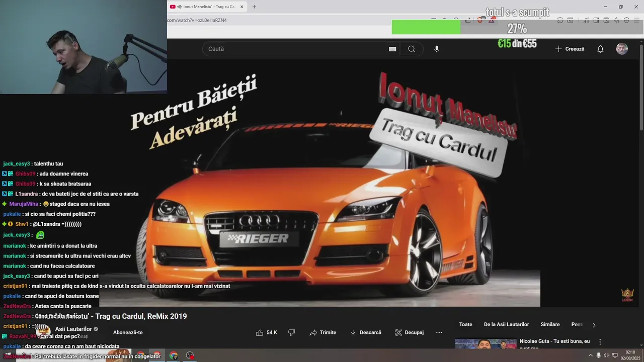644x362 pixels.
Task: Open Asii Lautarilor channel avatar
Action: tap(43, 331)
